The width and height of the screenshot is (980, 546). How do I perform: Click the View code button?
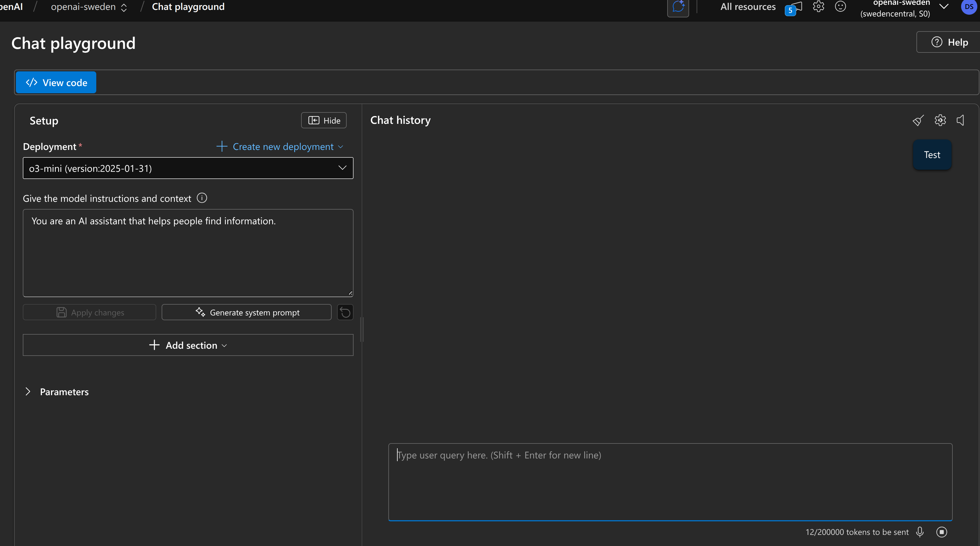click(x=56, y=82)
